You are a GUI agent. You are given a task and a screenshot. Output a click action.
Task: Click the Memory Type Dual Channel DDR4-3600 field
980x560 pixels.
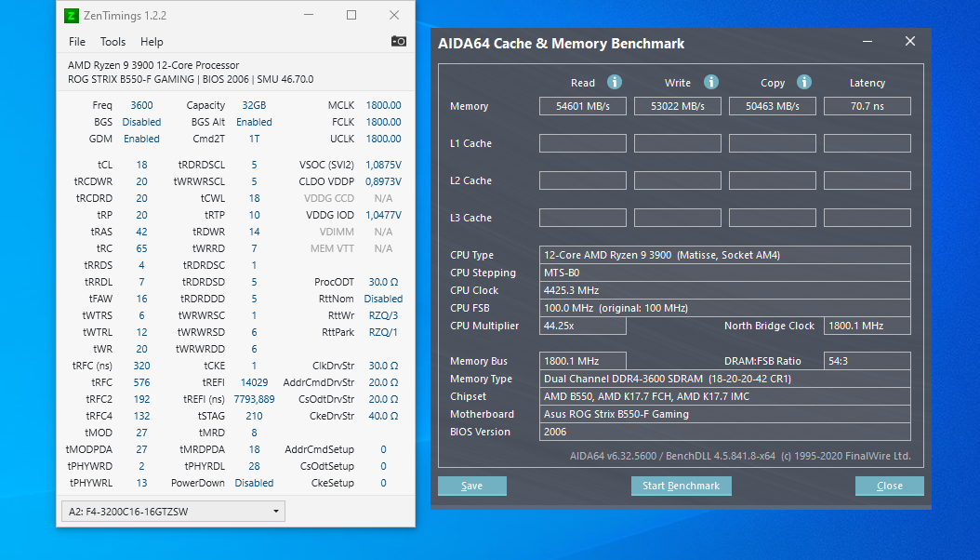725,379
